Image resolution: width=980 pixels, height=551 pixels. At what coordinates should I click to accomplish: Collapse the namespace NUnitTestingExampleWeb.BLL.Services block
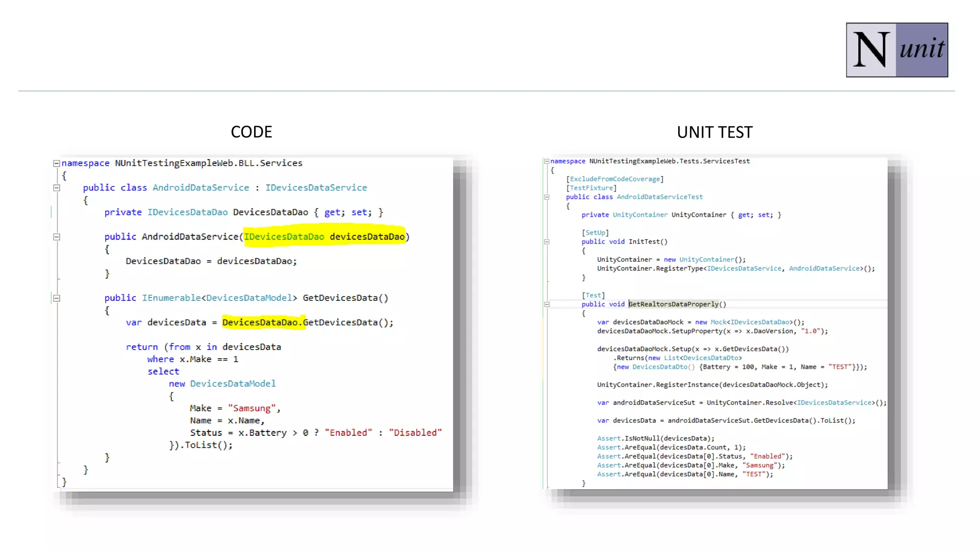pyautogui.click(x=56, y=164)
